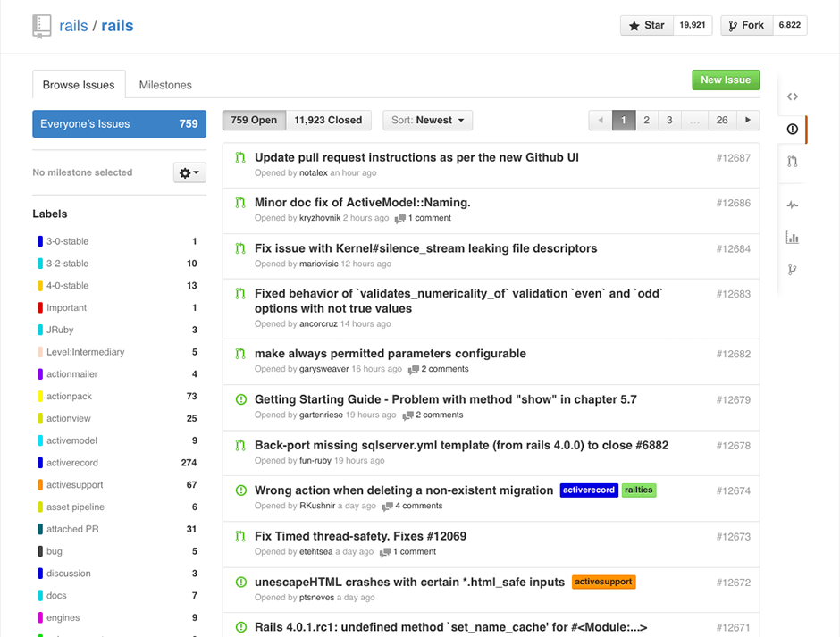Screen dimensions: 840x637
Task: Click railties tag on issue #12674
Action: 639,490
